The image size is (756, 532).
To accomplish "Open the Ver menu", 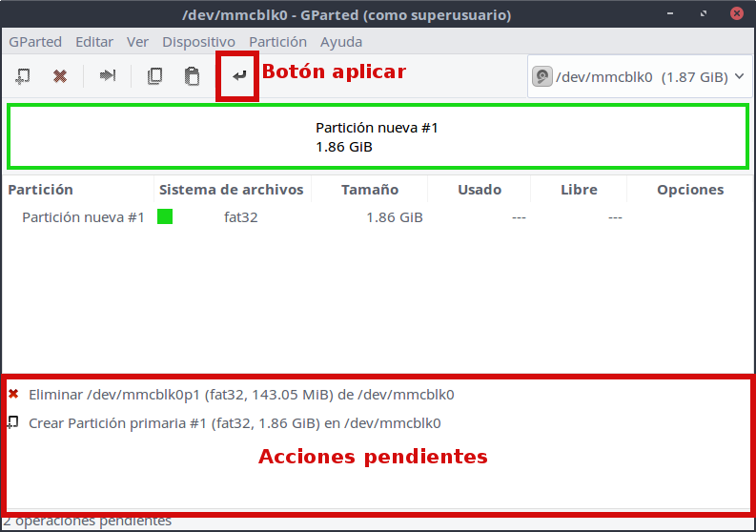I will click(137, 42).
